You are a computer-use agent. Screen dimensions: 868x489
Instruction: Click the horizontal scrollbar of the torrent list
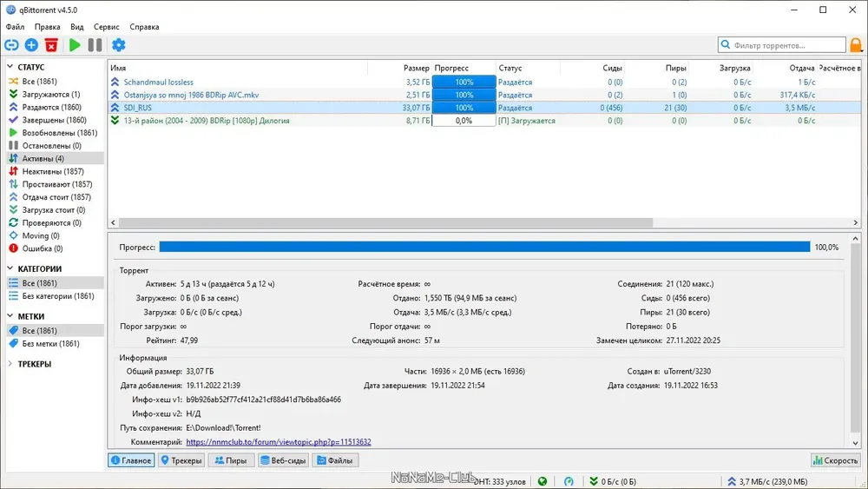click(386, 222)
